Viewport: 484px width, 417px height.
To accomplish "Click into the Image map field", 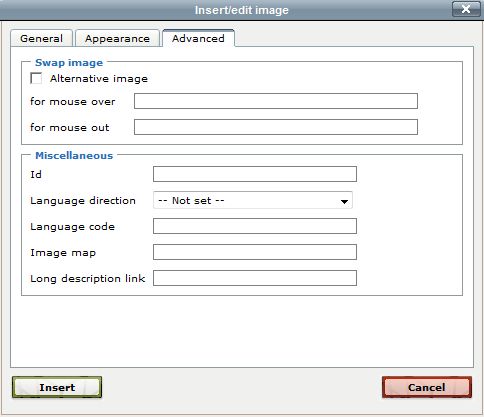I will coord(255,252).
